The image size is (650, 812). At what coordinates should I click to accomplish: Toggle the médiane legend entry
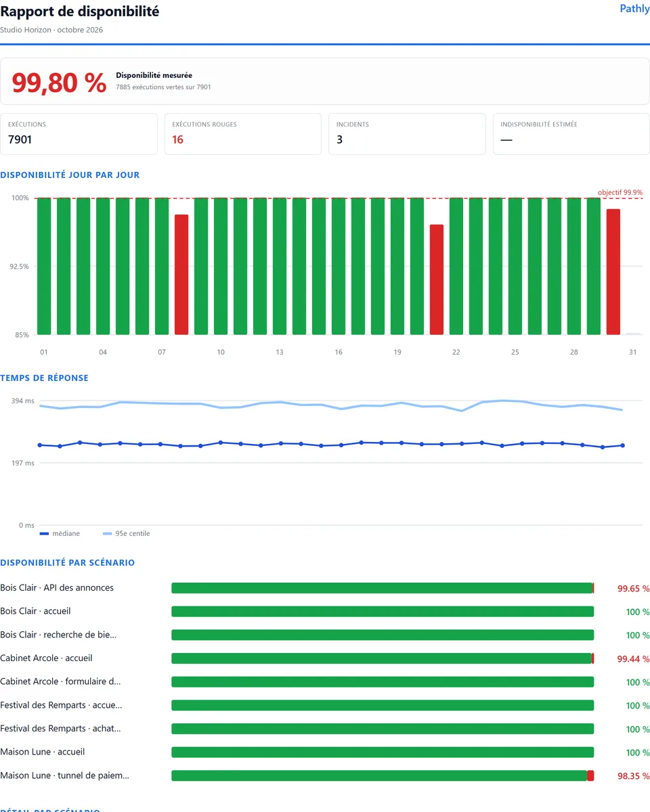pos(60,534)
